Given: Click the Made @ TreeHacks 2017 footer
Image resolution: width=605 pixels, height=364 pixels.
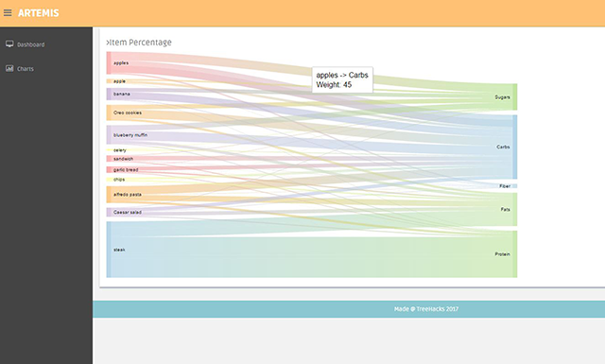Looking at the screenshot, I should tap(426, 309).
